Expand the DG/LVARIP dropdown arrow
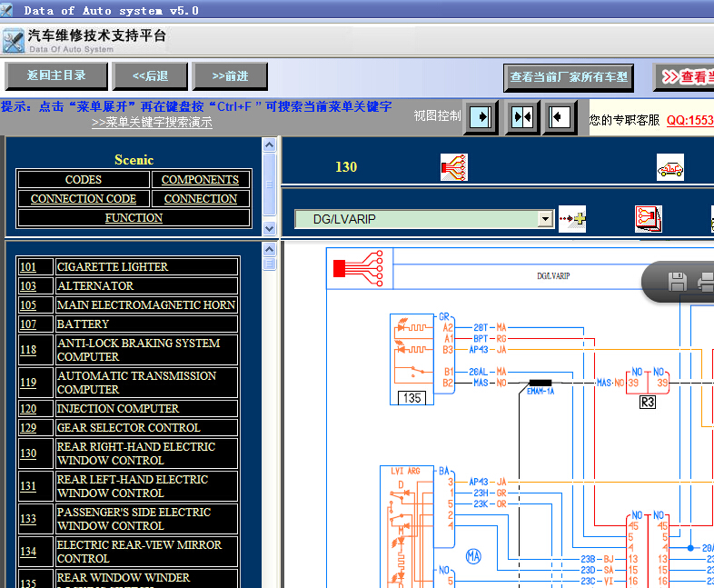Viewport: 714px width, 588px height. pos(545,219)
